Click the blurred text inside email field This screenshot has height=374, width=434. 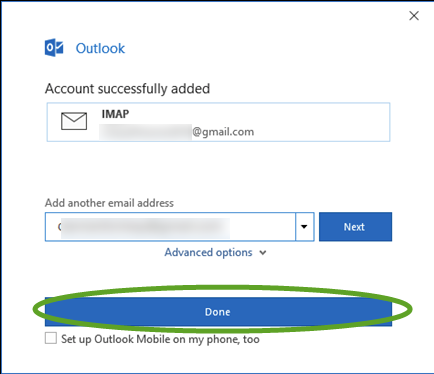point(145,228)
